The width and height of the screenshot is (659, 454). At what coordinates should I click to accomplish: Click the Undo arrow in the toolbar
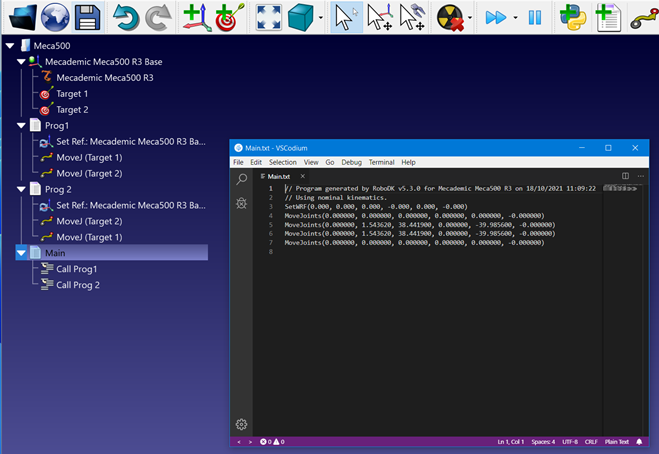click(127, 17)
